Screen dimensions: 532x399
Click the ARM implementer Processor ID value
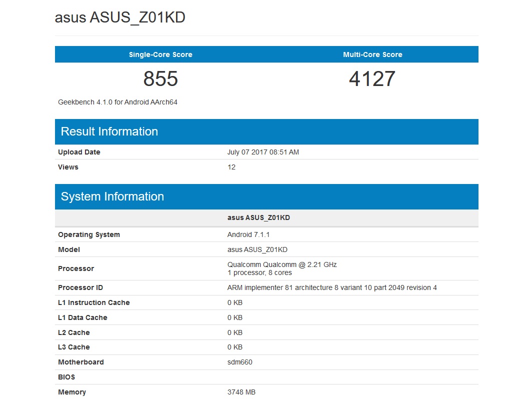332,287
